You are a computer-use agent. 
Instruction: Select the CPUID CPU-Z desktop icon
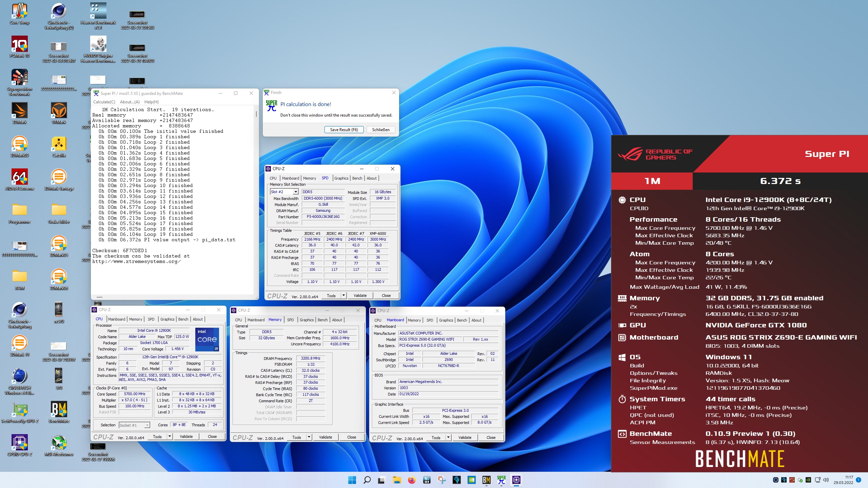pyautogui.click(x=20, y=445)
